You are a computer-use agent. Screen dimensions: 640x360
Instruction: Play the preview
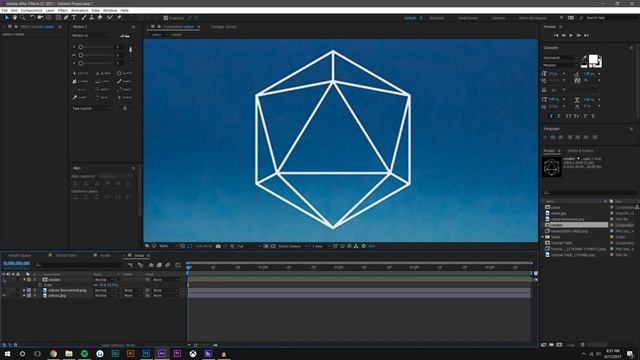pos(571,36)
